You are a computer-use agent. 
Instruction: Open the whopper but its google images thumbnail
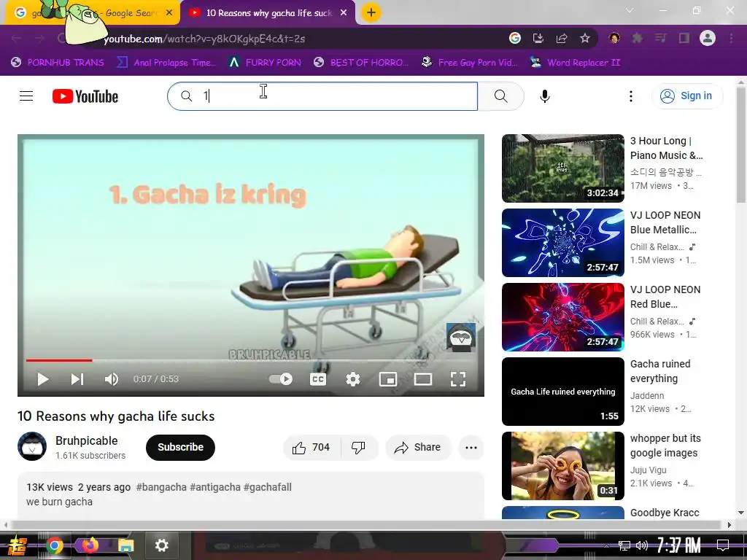562,465
